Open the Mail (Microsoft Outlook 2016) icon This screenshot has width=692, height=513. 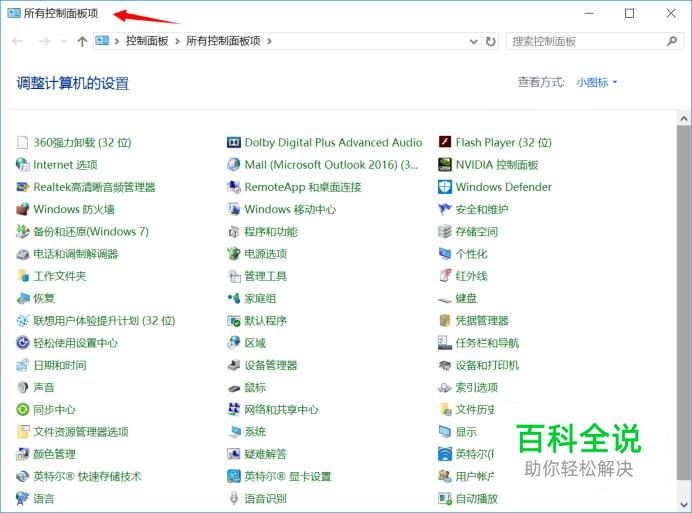(x=233, y=165)
